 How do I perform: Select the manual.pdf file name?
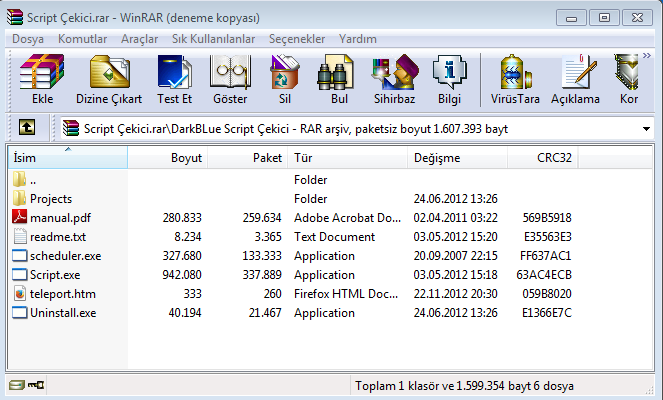(x=60, y=218)
